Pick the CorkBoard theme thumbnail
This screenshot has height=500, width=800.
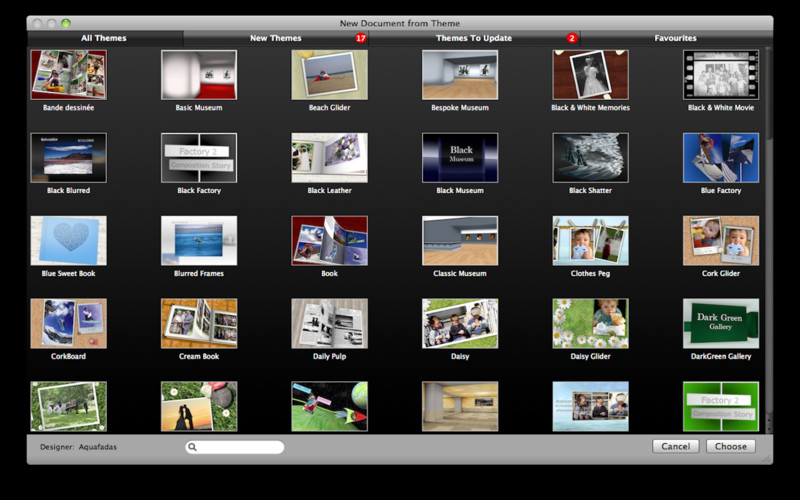(x=68, y=323)
